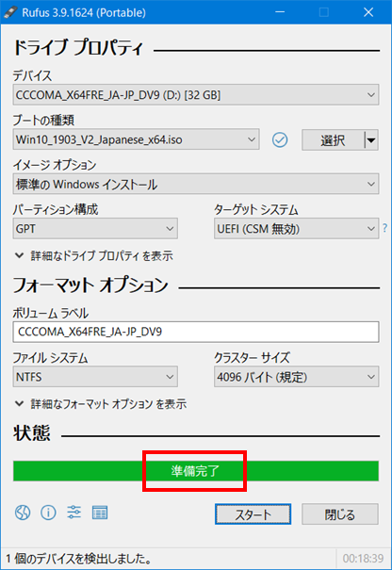The height and width of the screenshot is (570, 392).
Task: Expand 詳細なドライブ プロパティ を表示
Action: pyautogui.click(x=94, y=256)
